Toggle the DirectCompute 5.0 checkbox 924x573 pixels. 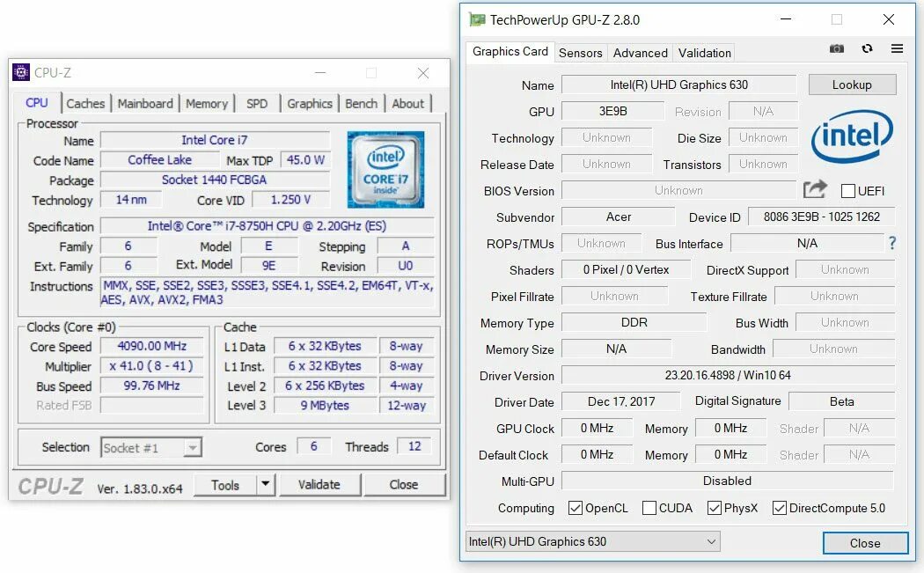(779, 508)
